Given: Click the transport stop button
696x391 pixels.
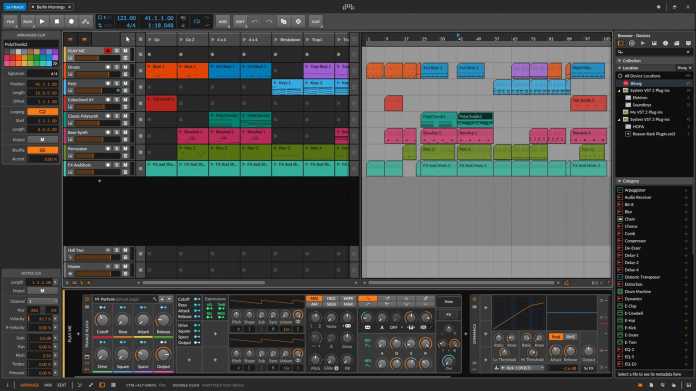Looking at the screenshot, I should [57, 21].
